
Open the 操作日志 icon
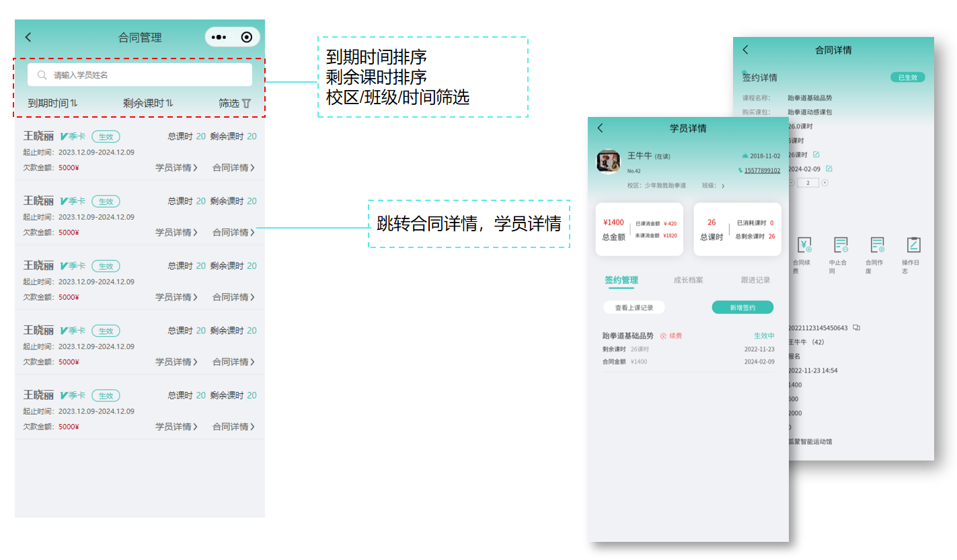tap(913, 245)
